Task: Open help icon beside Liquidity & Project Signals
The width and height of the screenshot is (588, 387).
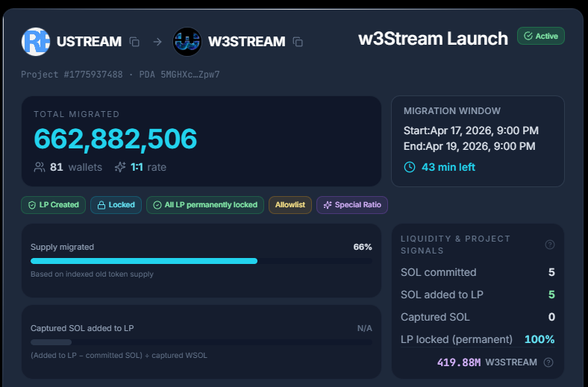Action: pyautogui.click(x=550, y=245)
